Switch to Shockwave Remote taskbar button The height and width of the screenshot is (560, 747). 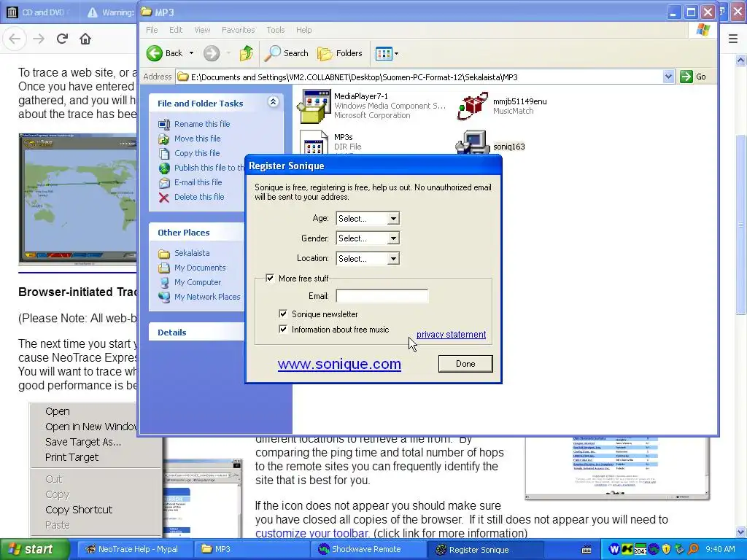[x=367, y=550]
